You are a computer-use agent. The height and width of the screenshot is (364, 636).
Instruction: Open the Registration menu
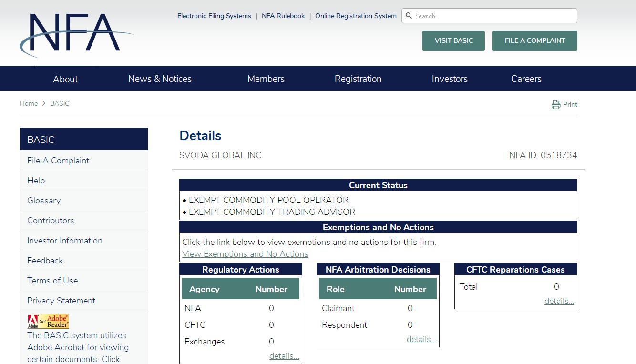point(358,79)
